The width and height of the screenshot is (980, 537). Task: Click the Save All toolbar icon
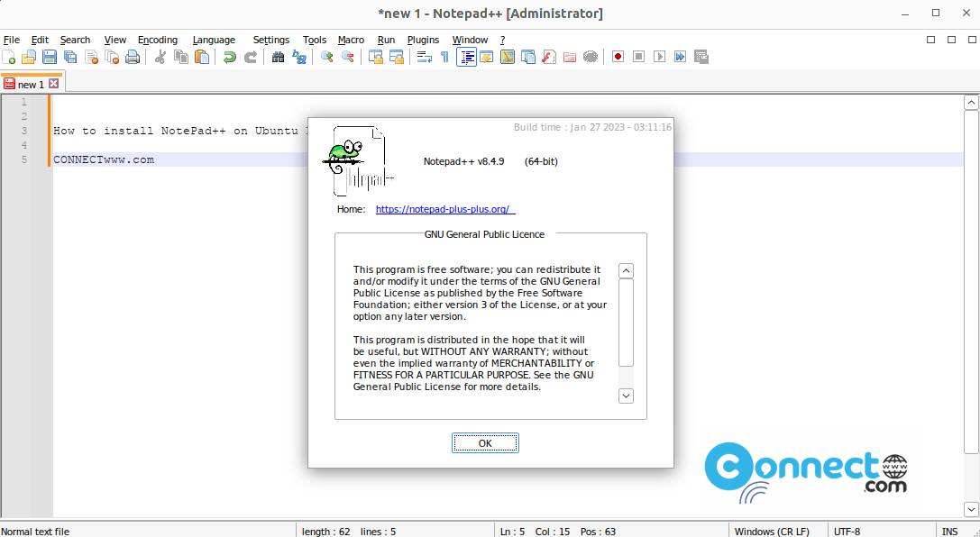tap(70, 58)
